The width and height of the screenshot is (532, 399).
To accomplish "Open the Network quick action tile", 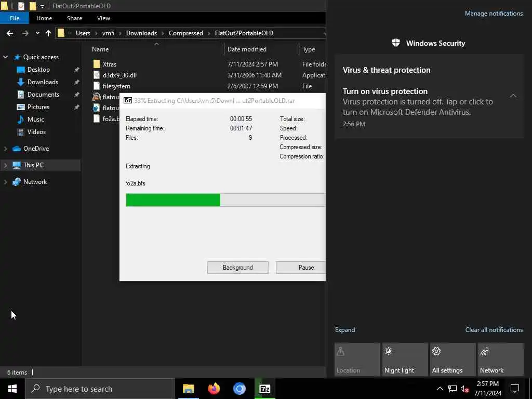I will 501,360.
